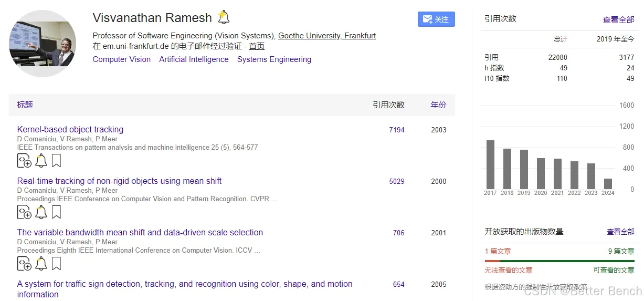
Task: Click the 总计 column heading
Action: pos(561,39)
